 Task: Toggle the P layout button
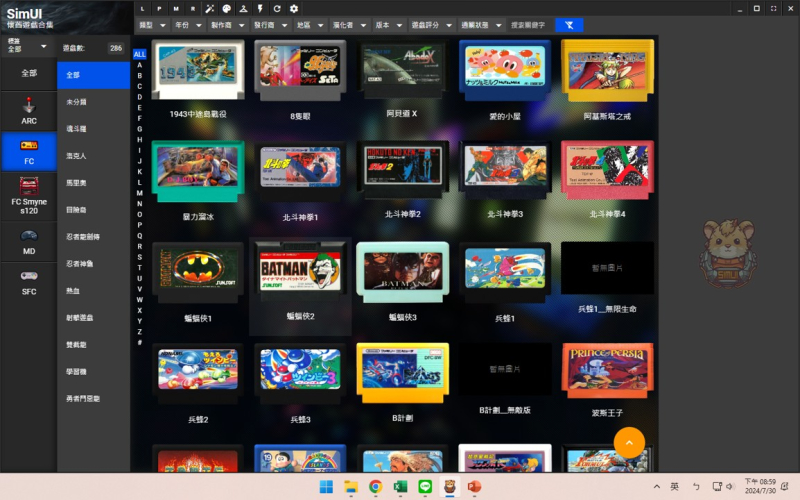coord(159,9)
